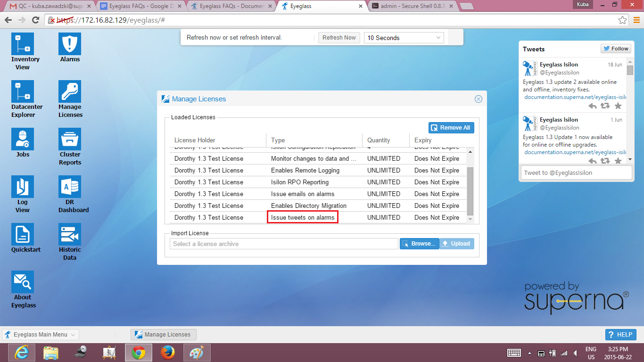
Task: Click the volume speaker tray icon
Action: (x=575, y=353)
